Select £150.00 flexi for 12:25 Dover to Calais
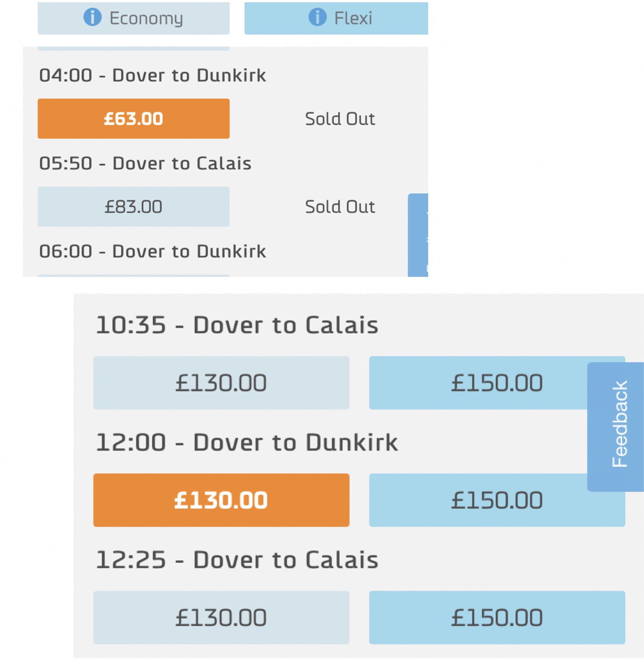Screen dimensions: 644x661 click(497, 618)
